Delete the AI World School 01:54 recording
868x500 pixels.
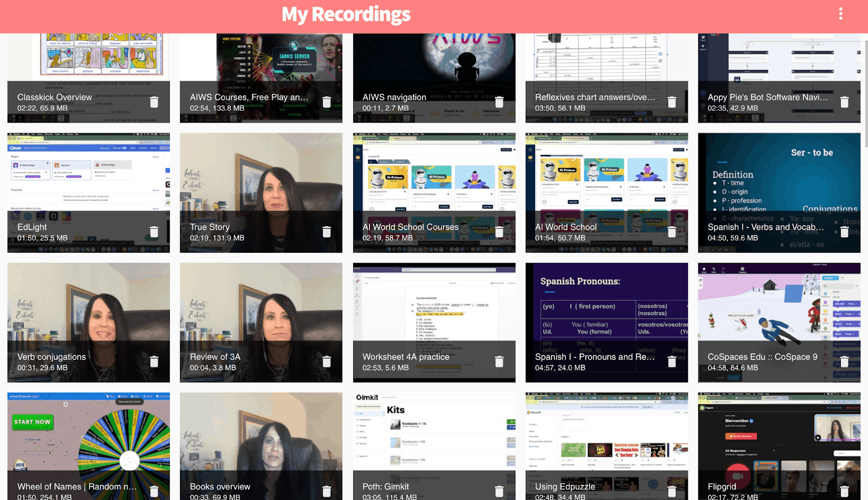click(672, 232)
